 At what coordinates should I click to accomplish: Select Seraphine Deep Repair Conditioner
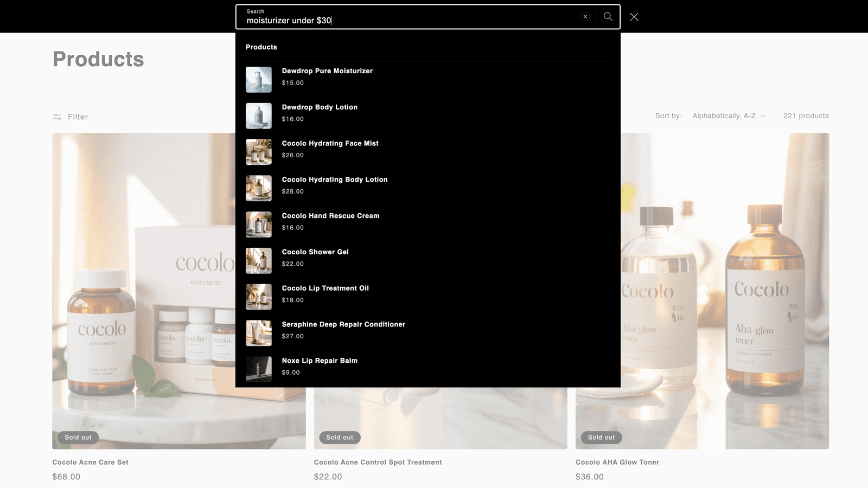coord(428,333)
